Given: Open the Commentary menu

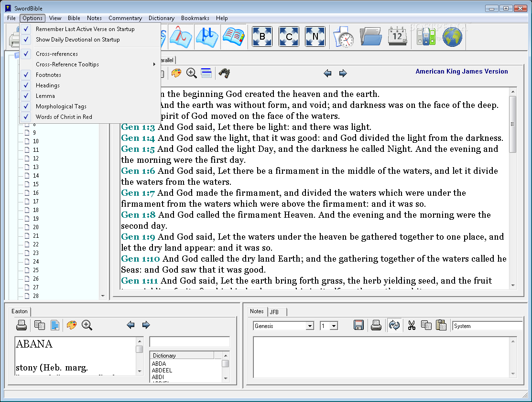Looking at the screenshot, I should [125, 18].
